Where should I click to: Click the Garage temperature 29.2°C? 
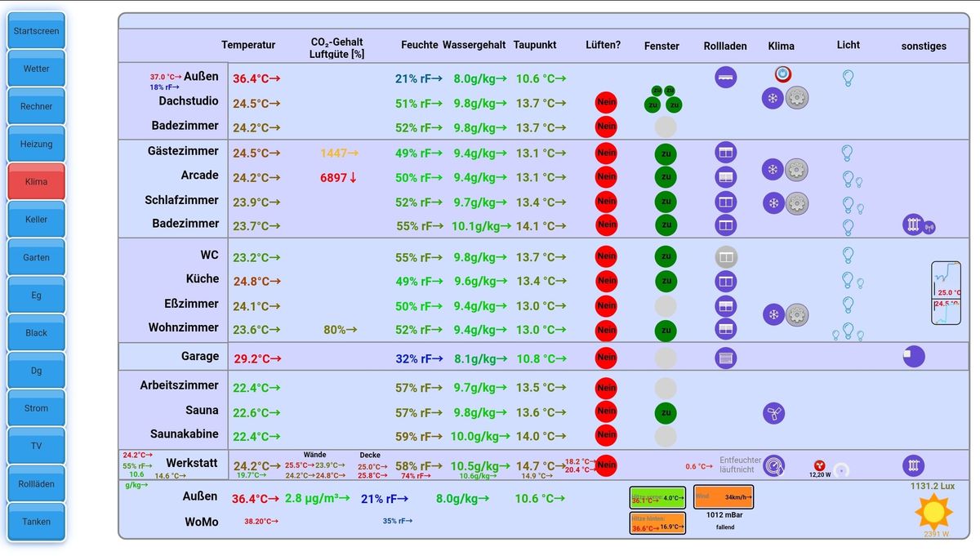(x=257, y=358)
